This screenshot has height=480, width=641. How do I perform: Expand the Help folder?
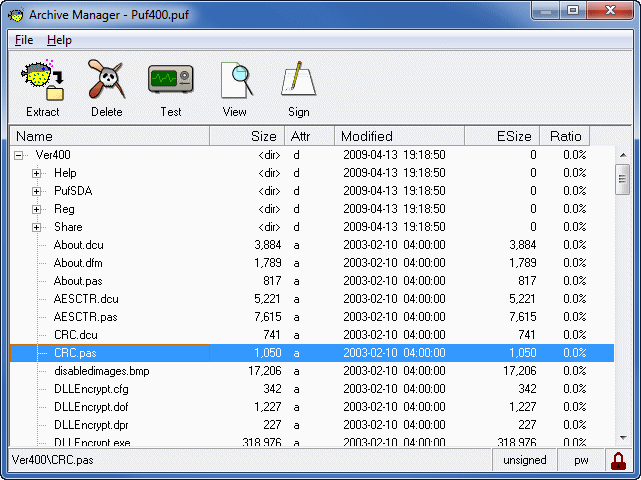(x=37, y=173)
